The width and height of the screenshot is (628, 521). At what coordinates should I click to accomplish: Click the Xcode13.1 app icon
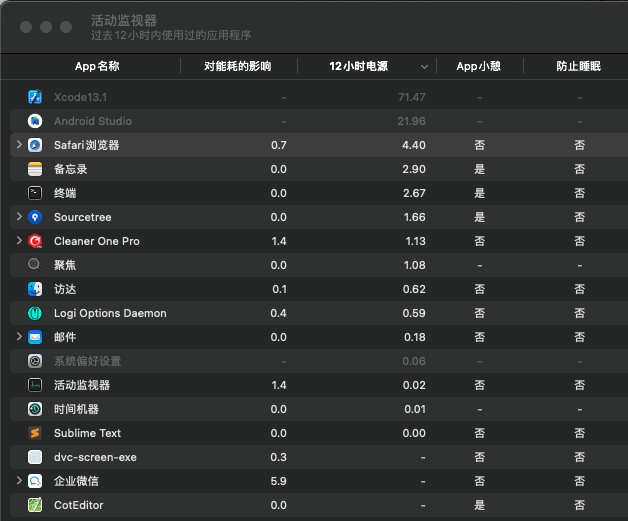[x=35, y=97]
